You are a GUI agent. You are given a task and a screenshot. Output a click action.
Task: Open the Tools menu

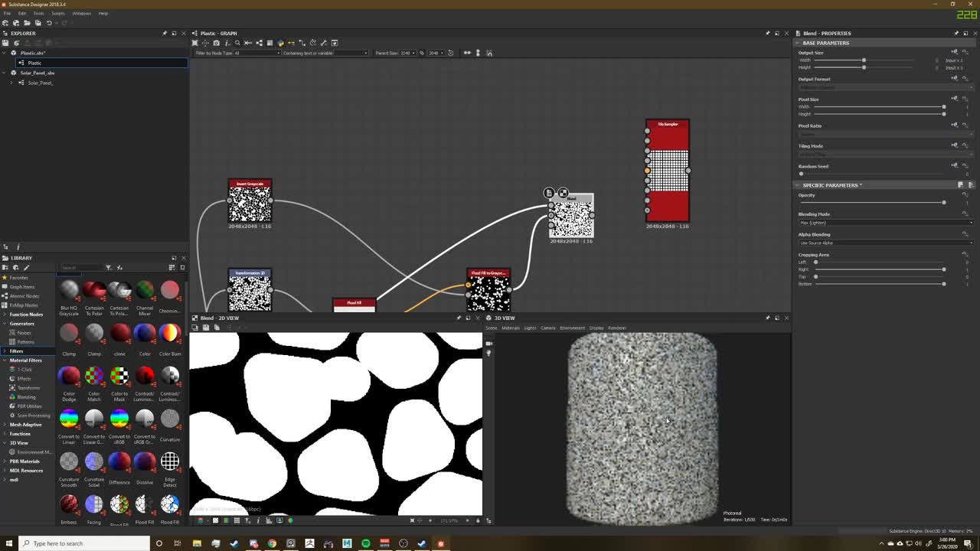click(x=37, y=13)
